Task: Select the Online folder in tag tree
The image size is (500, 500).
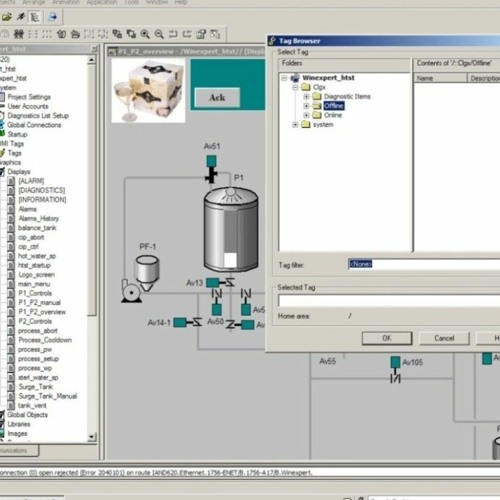Action: pyautogui.click(x=333, y=115)
